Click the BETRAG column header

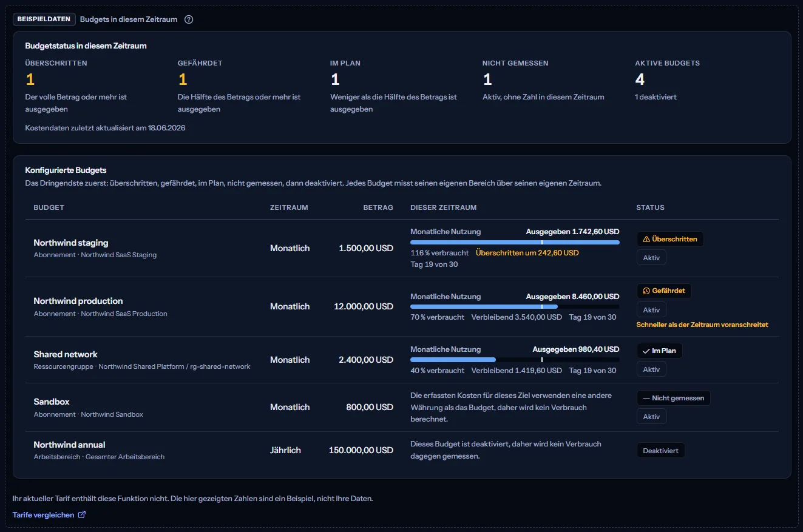(x=378, y=207)
